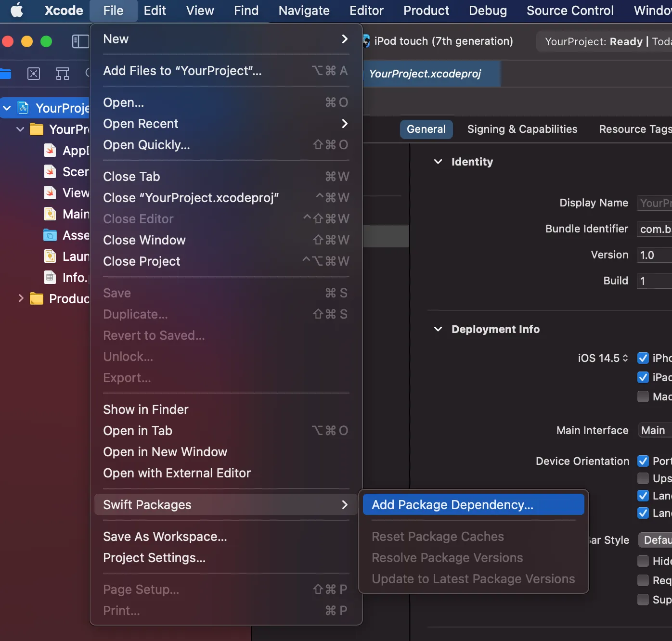Switch to Signing & Capabilities tab
672x641 pixels.
(x=522, y=129)
